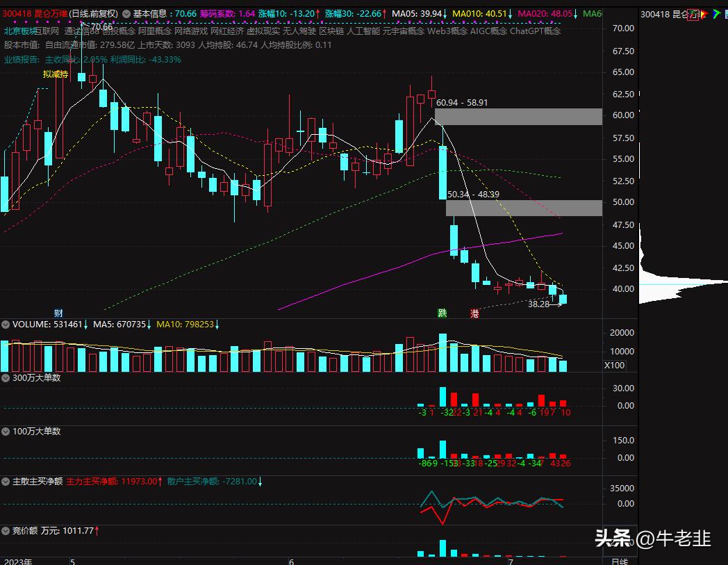Click the 涨幅30: -22.66 value

(355, 14)
